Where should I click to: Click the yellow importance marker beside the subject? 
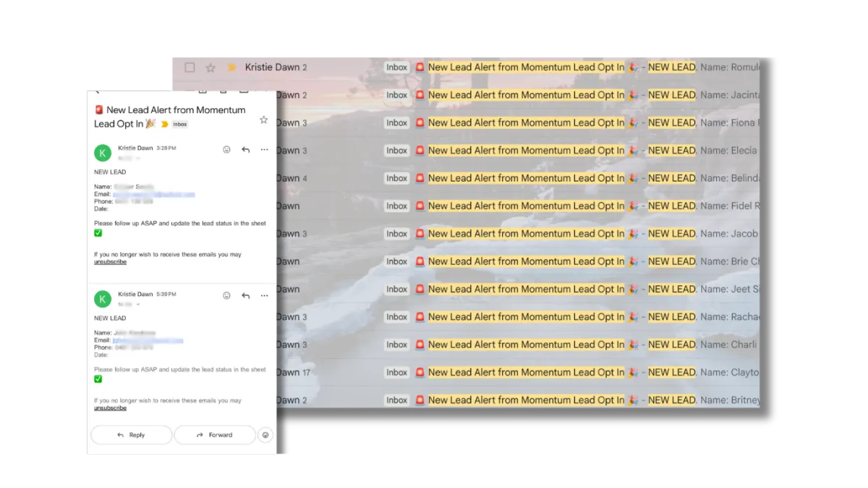point(164,124)
